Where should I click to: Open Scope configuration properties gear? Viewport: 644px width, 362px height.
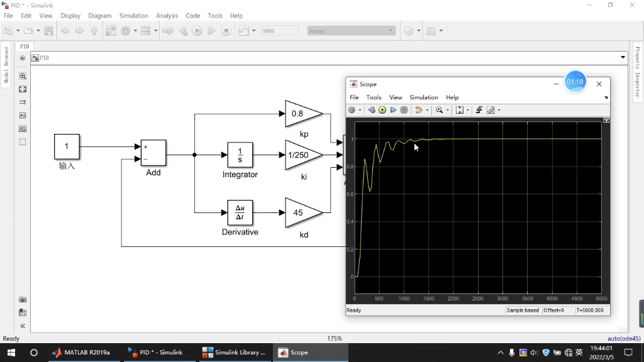(x=352, y=110)
